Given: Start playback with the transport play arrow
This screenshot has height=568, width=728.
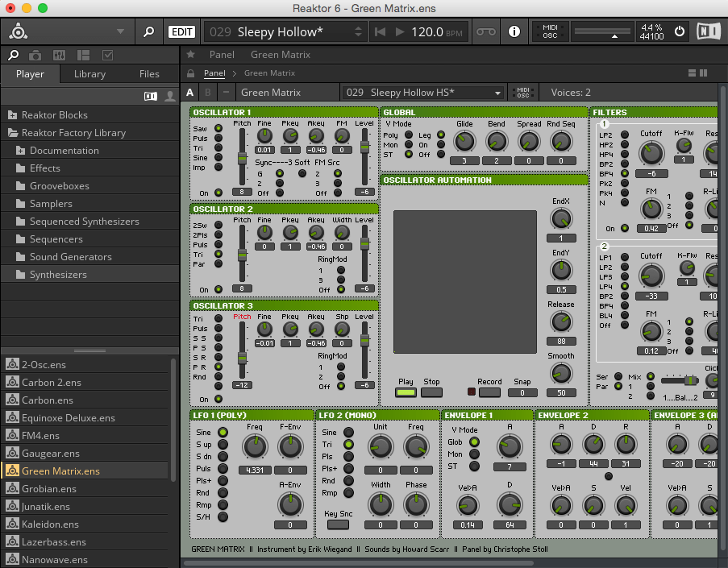Looking at the screenshot, I should (399, 31).
